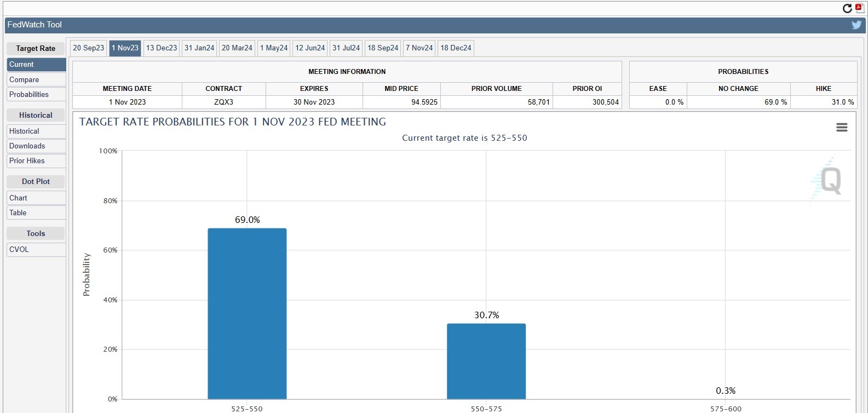The width and height of the screenshot is (868, 413).
Task: Click the ZQX3 contract cell
Action: click(x=223, y=102)
